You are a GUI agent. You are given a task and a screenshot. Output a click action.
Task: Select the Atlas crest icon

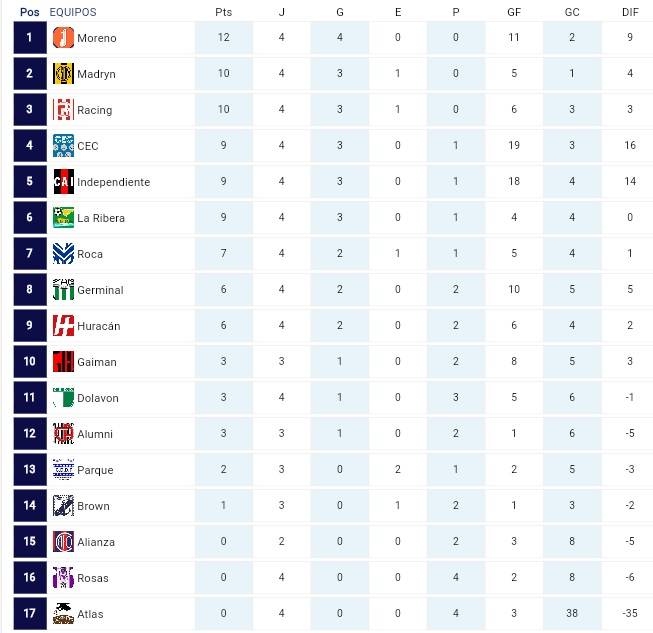(63, 613)
